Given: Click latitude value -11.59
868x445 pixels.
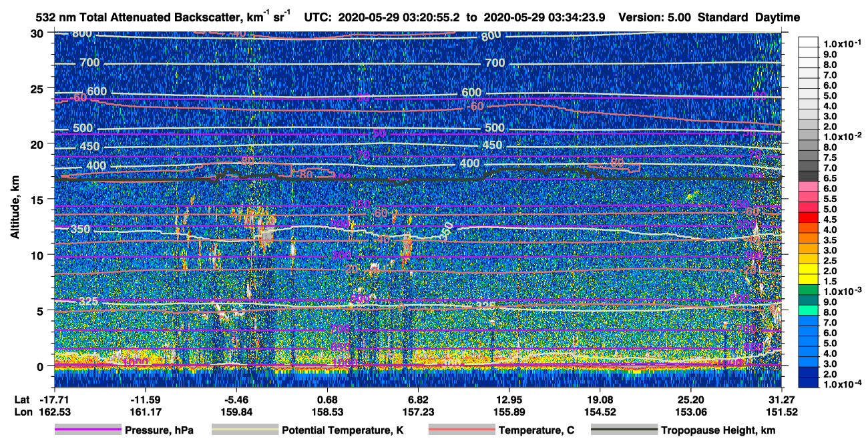Looking at the screenshot, I should [x=147, y=399].
